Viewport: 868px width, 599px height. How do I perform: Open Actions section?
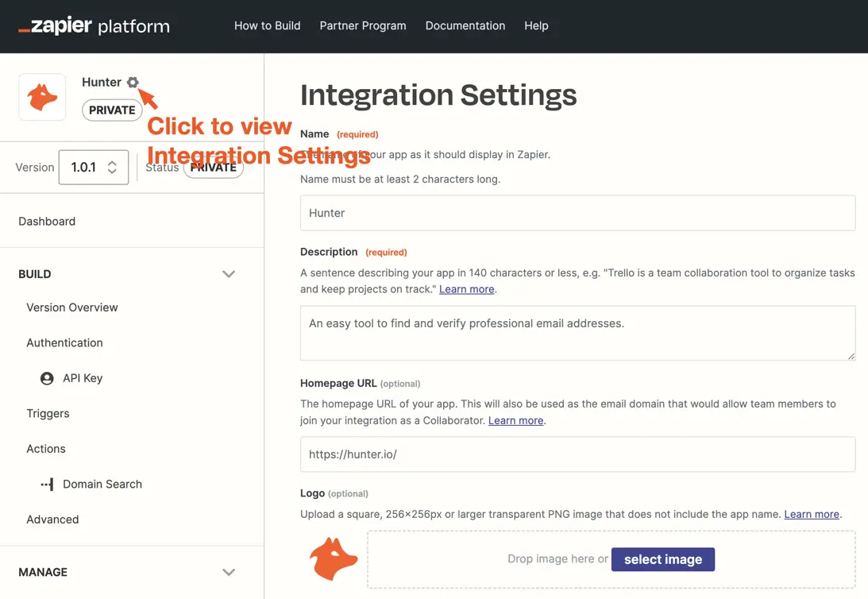(x=46, y=449)
